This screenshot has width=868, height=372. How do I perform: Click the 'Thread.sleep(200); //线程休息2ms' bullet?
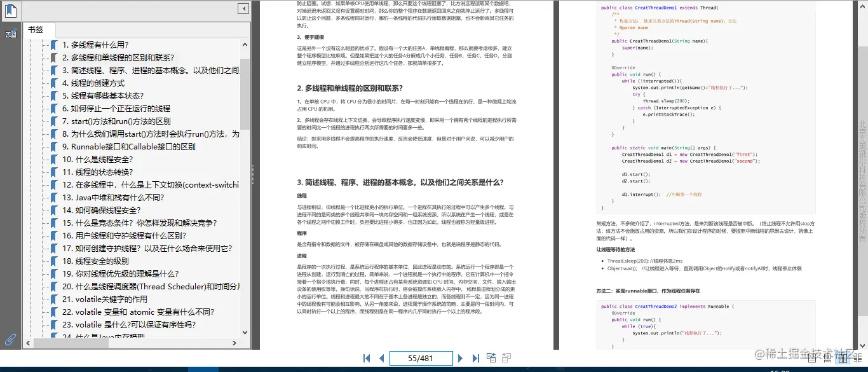(x=644, y=261)
